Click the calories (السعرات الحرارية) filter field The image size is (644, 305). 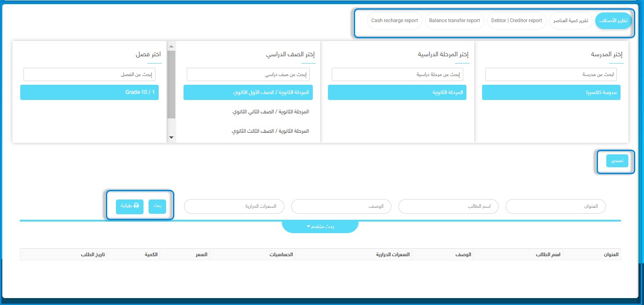click(234, 206)
